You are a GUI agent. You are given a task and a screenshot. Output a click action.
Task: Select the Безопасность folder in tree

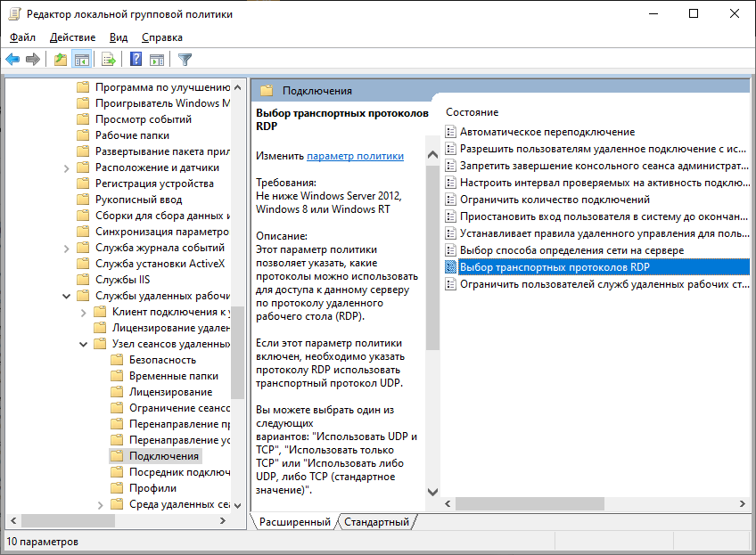(162, 360)
